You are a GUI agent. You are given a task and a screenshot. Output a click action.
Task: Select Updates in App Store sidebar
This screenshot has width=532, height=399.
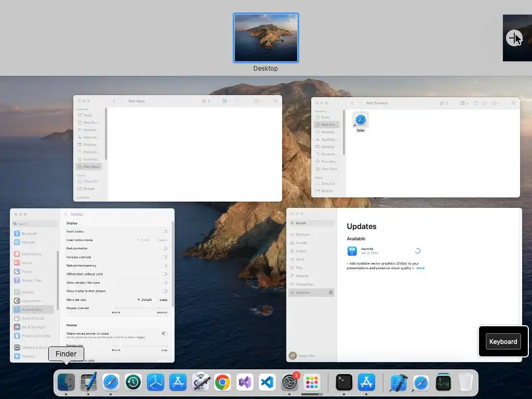[x=312, y=292]
